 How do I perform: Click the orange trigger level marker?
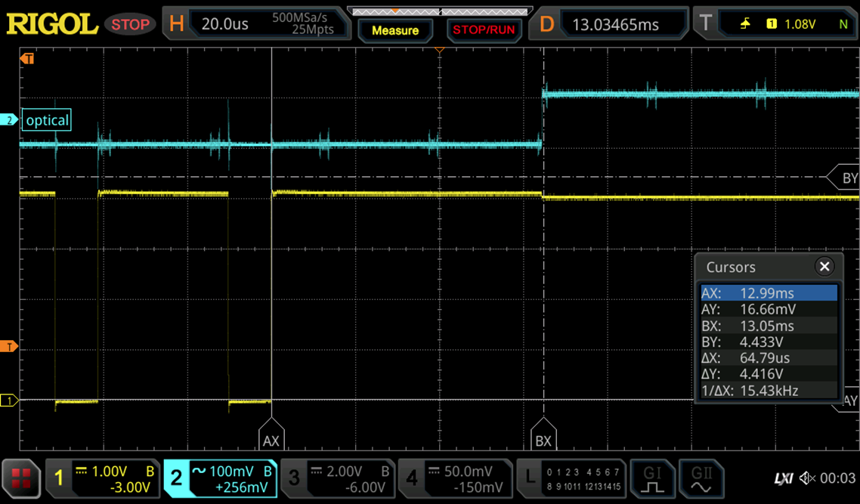[x=9, y=346]
